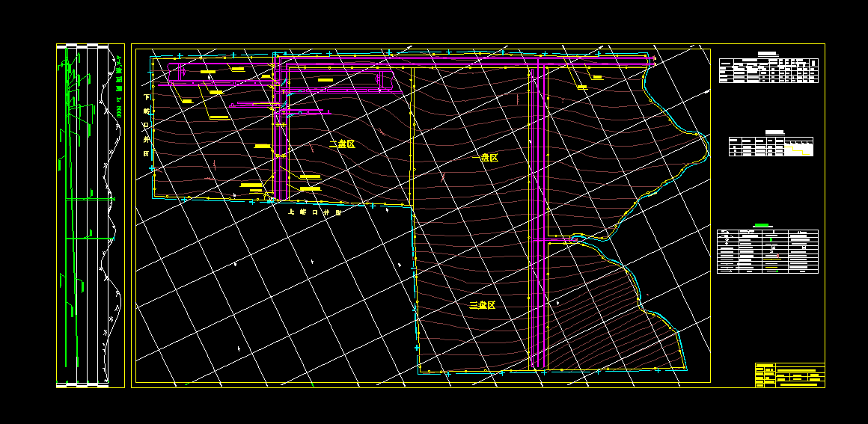Click the topmost table on the right side

pos(768,70)
